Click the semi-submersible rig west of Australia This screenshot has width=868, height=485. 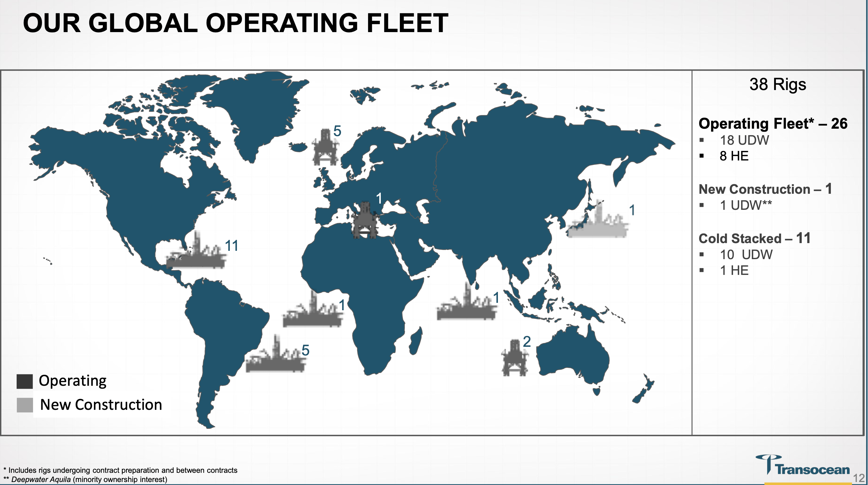click(515, 358)
